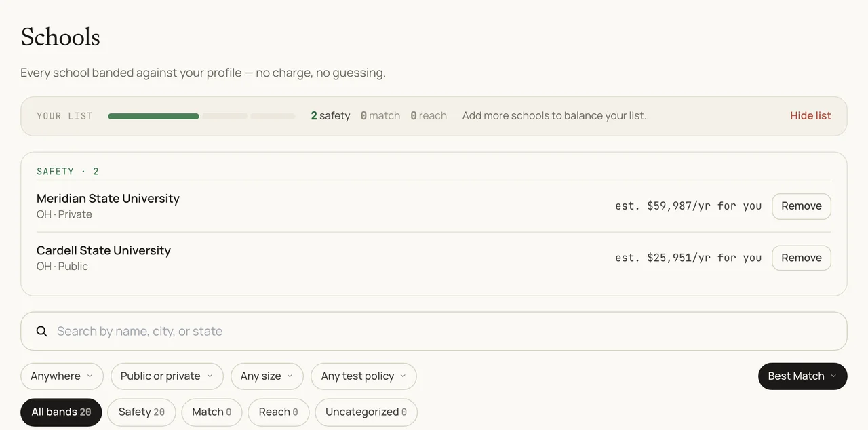Click the "OH · Private" subtitle
The image size is (868, 430).
pos(64,214)
